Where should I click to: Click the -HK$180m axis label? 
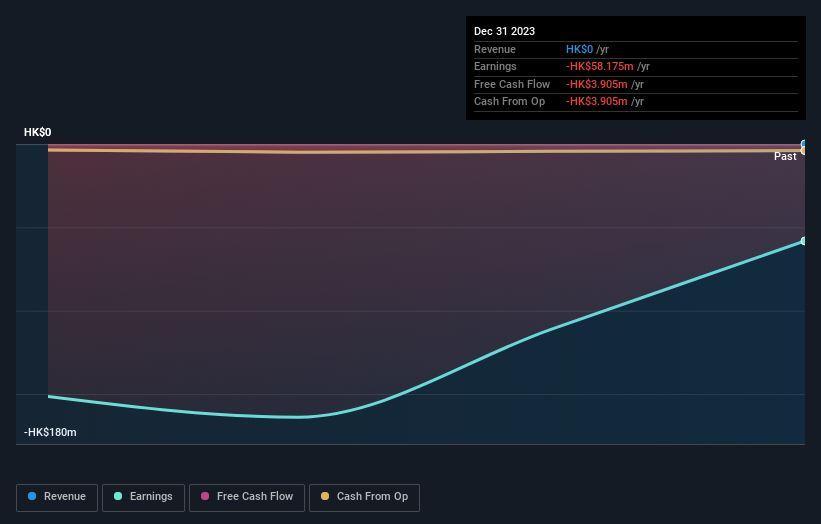coord(50,432)
